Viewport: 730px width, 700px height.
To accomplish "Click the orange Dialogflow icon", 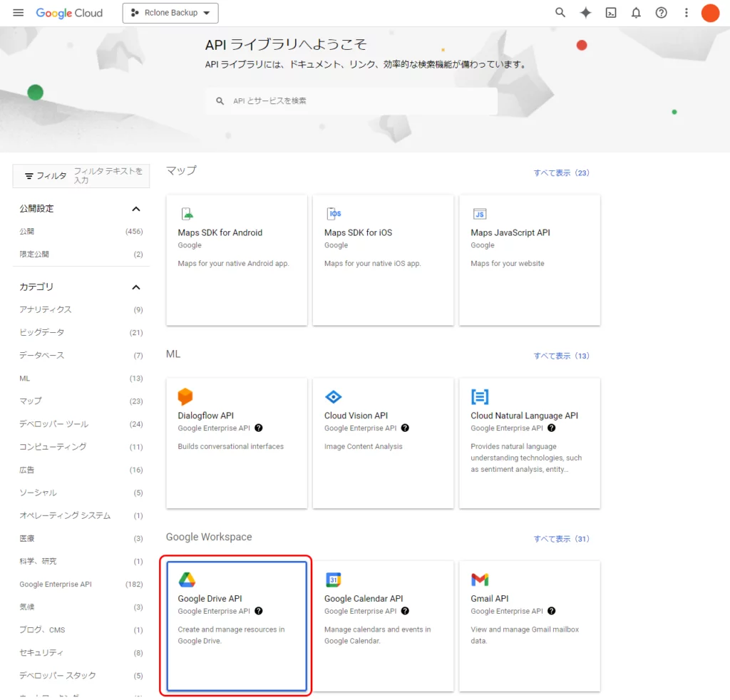I will point(185,396).
